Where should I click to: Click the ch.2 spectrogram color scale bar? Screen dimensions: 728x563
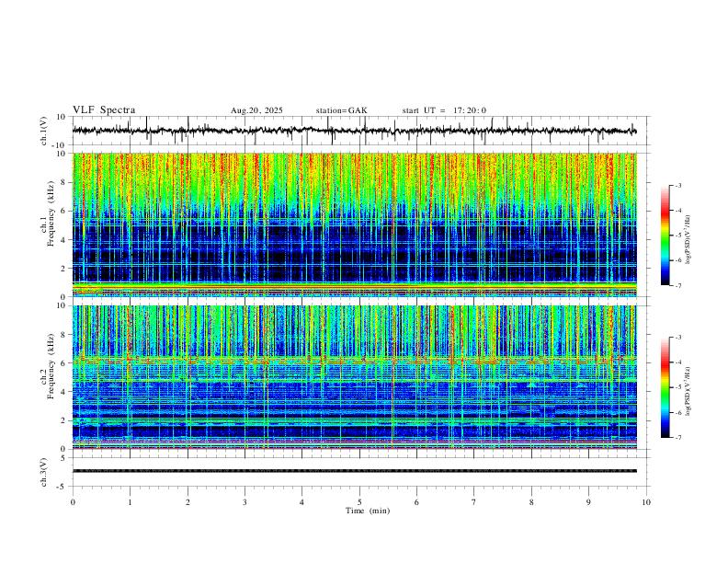(665, 387)
